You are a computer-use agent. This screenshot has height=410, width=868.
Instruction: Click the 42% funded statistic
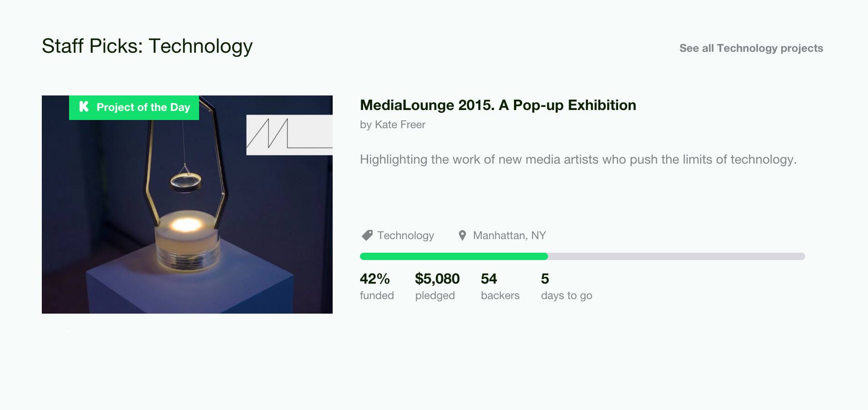377,286
